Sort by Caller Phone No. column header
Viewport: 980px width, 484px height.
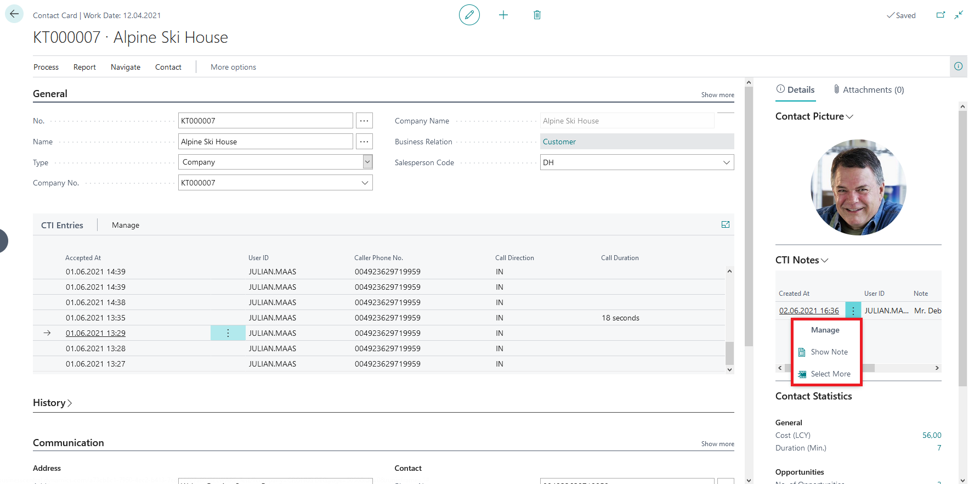point(378,258)
